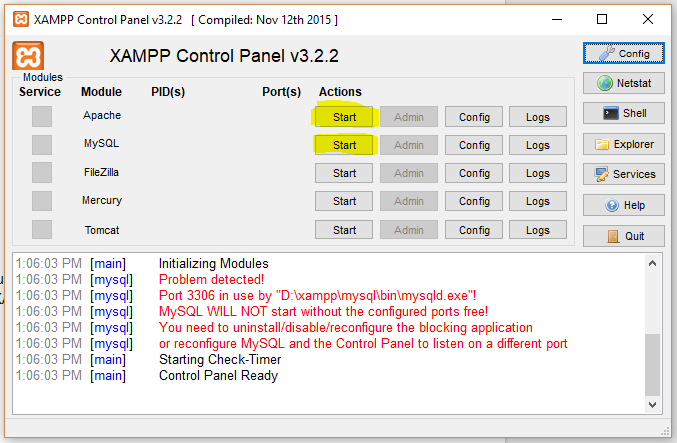This screenshot has width=677, height=443.
Task: Open the main Config button with wrench icon
Action: pos(623,53)
